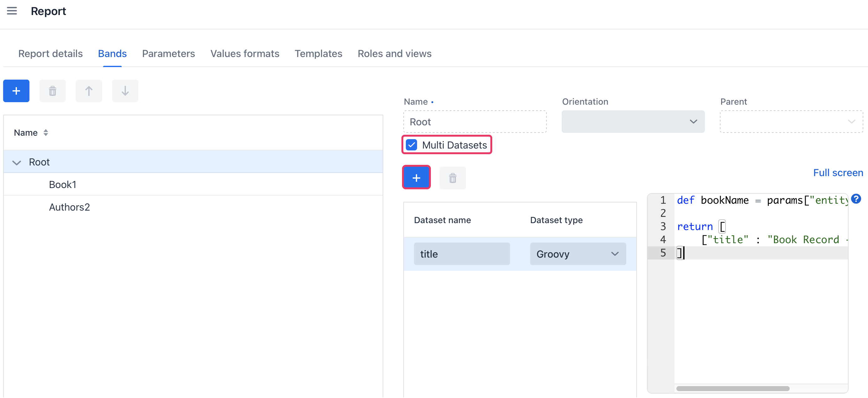This screenshot has width=868, height=398.
Task: Go to the Values formats tab
Action: coord(245,54)
